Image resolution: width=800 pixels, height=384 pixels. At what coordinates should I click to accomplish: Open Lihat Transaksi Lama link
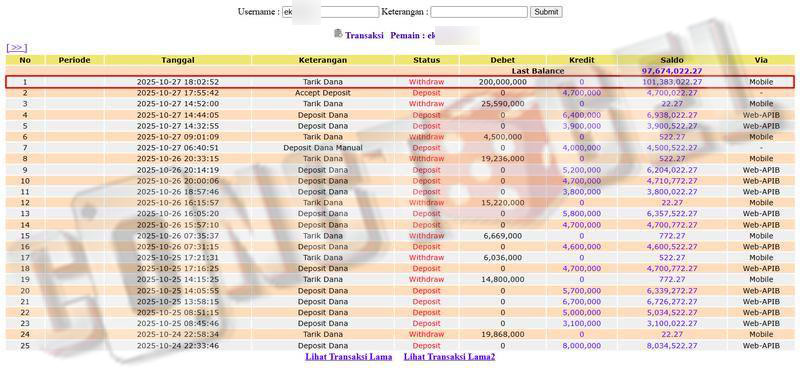pos(348,357)
